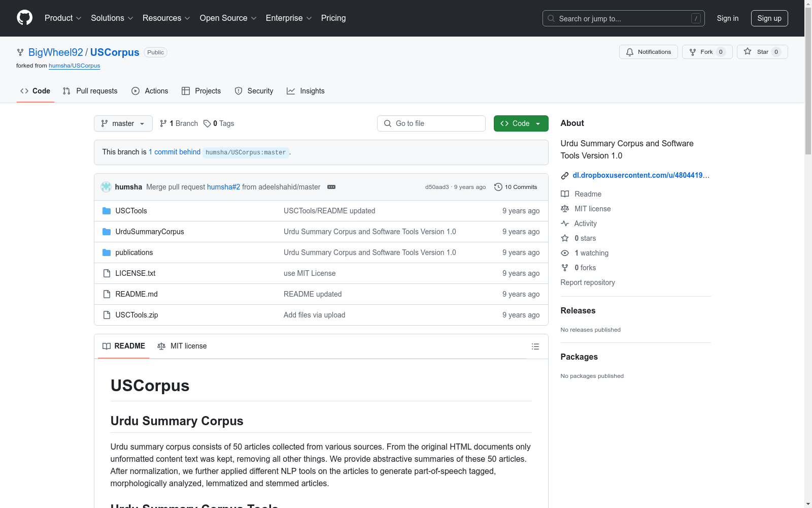Click the Sign in link
The height and width of the screenshot is (508, 812).
click(727, 18)
